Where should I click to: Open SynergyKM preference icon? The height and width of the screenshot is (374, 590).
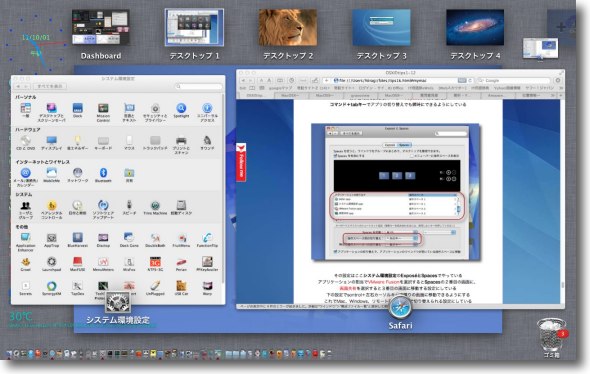(x=52, y=286)
